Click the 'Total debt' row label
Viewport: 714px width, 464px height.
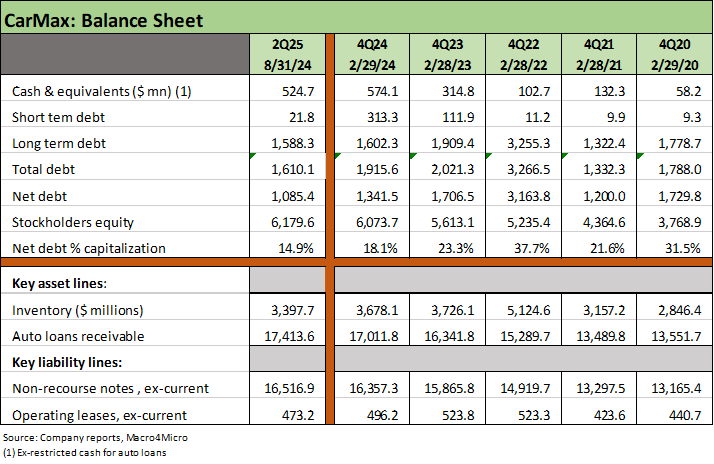(43, 169)
